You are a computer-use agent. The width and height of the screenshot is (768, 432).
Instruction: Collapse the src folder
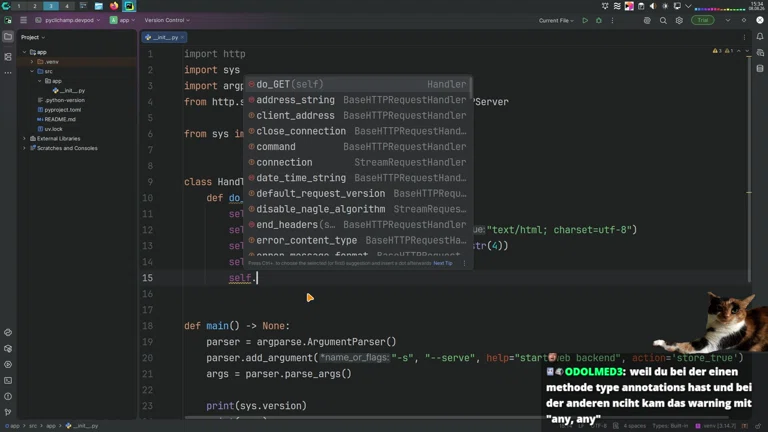click(32, 72)
